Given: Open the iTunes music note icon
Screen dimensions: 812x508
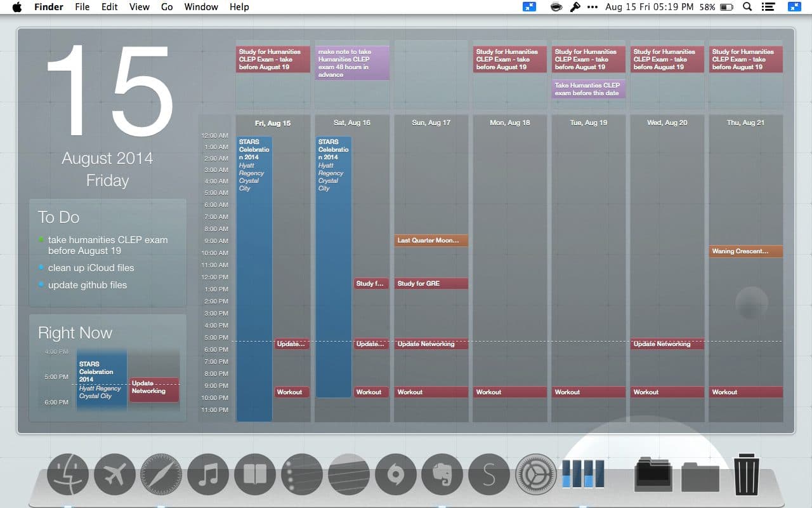Looking at the screenshot, I should point(208,474).
